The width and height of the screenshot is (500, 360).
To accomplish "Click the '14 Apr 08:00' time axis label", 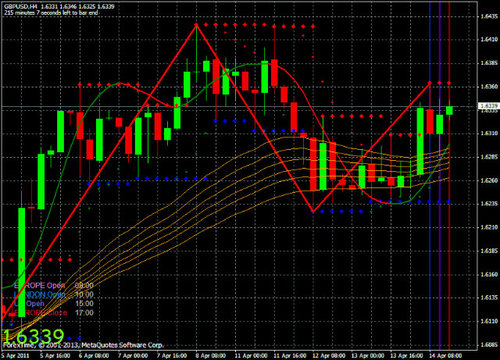I will pos(446,356).
